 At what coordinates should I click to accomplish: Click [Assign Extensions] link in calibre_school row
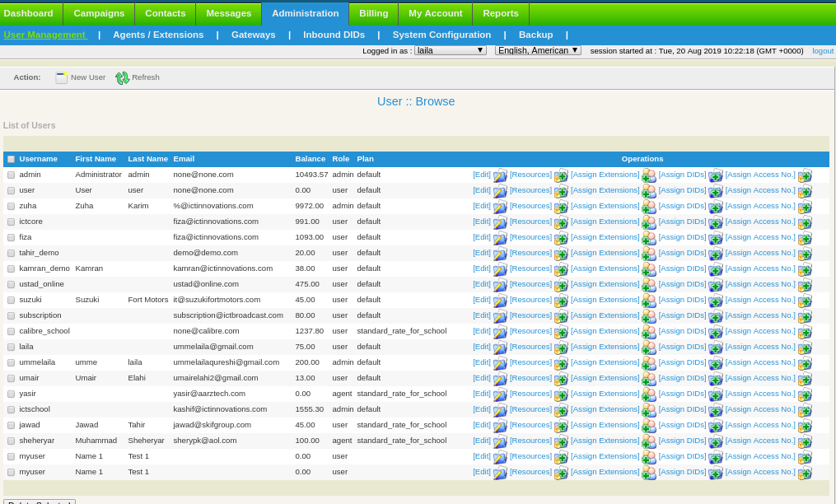point(605,331)
